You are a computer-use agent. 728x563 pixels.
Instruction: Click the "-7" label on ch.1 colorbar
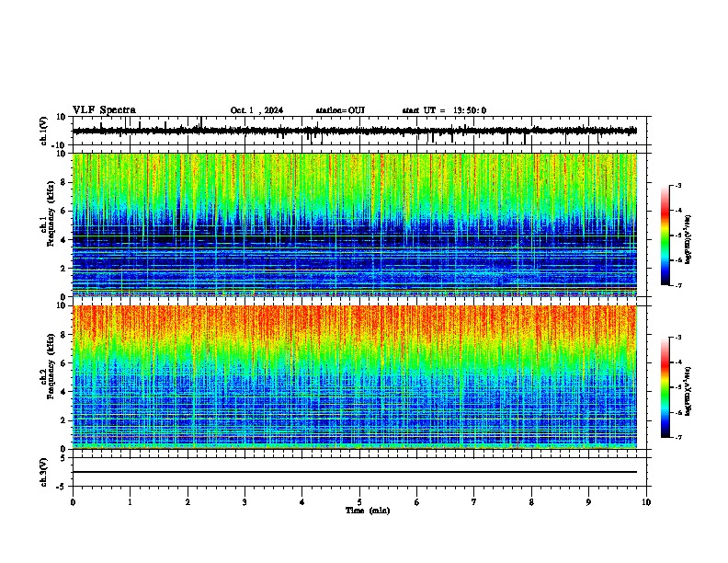[x=677, y=285]
